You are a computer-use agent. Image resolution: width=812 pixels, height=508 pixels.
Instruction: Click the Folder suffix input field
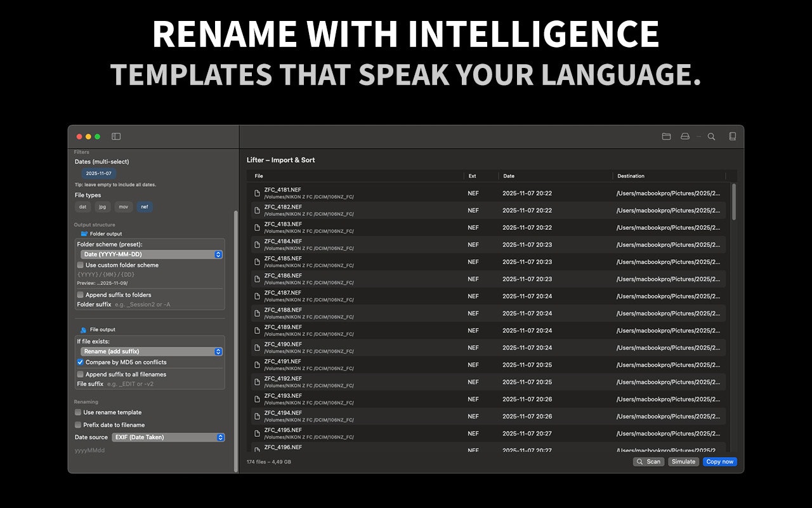pyautogui.click(x=166, y=305)
